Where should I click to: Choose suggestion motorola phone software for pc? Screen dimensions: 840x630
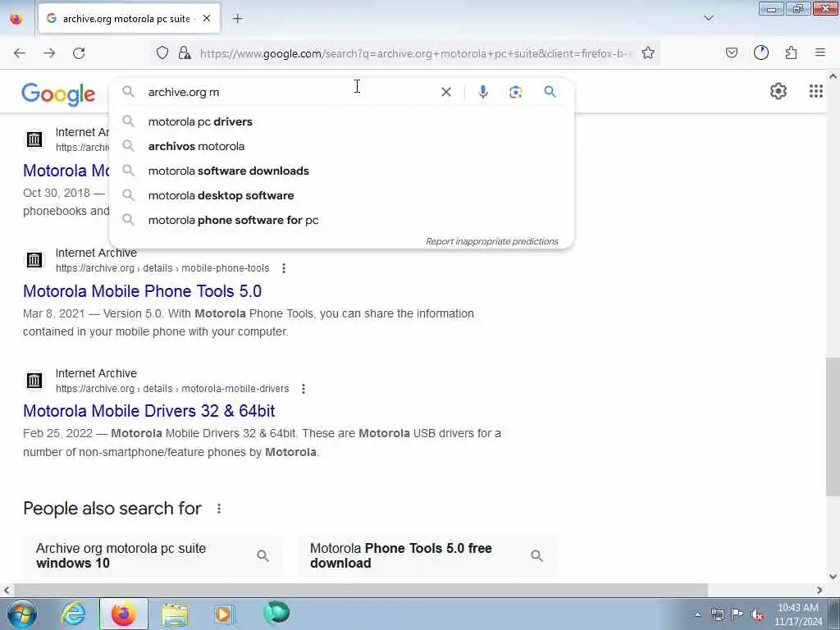[x=341, y=220]
